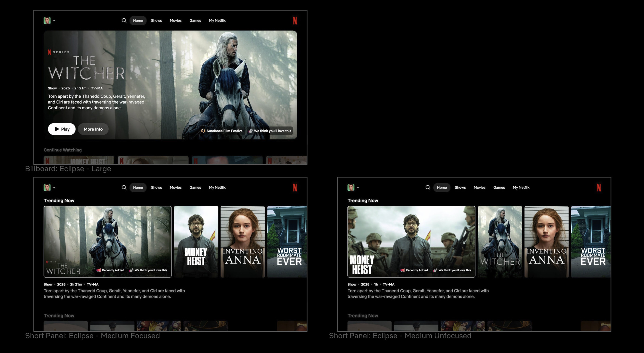The image size is (644, 353).
Task: Click billboard metadata line '2h 21m TV-MA'
Action: (x=75, y=88)
